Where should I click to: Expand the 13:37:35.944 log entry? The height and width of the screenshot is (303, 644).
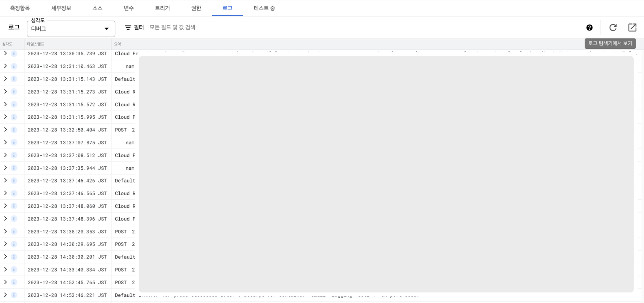(5, 168)
